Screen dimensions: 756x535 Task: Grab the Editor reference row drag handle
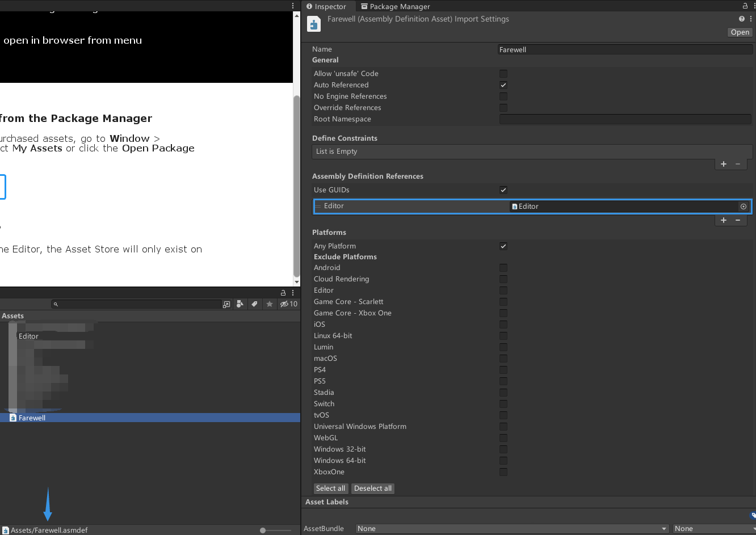[x=318, y=207]
